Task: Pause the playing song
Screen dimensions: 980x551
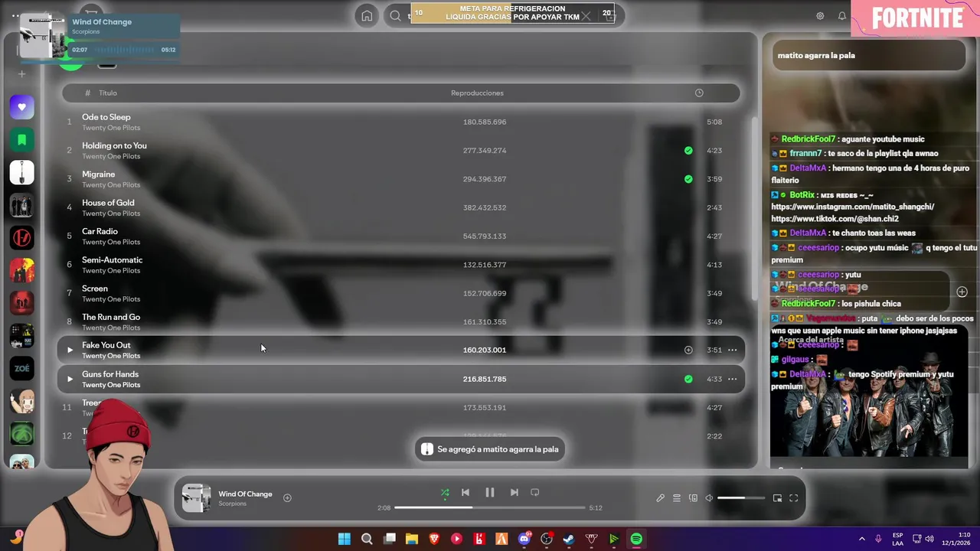Action: point(490,493)
